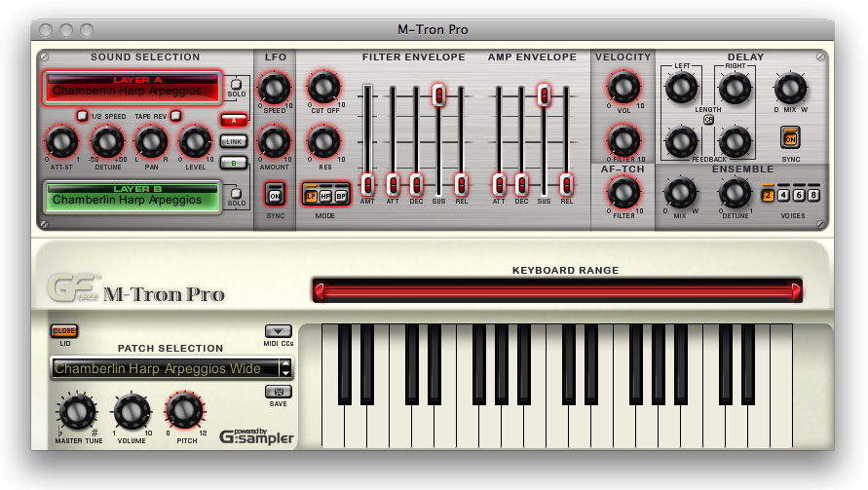Click the Link layers button

coord(234,142)
